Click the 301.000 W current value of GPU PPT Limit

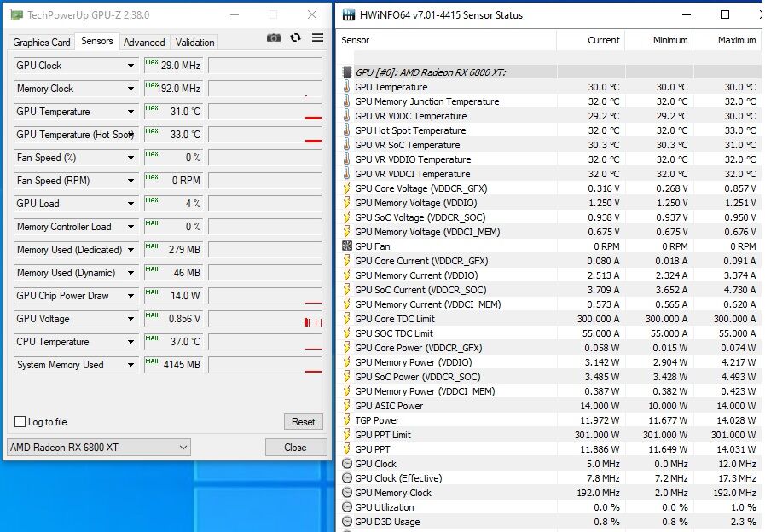597,435
